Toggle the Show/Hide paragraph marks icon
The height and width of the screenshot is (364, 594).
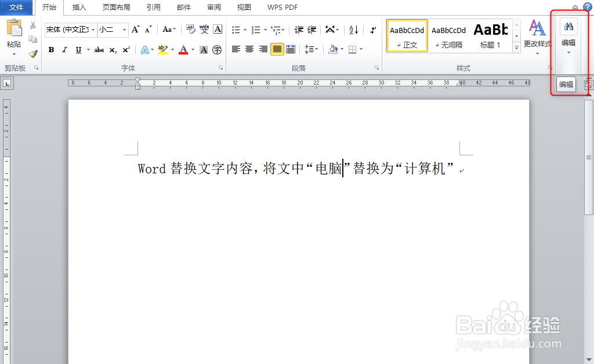coord(373,30)
